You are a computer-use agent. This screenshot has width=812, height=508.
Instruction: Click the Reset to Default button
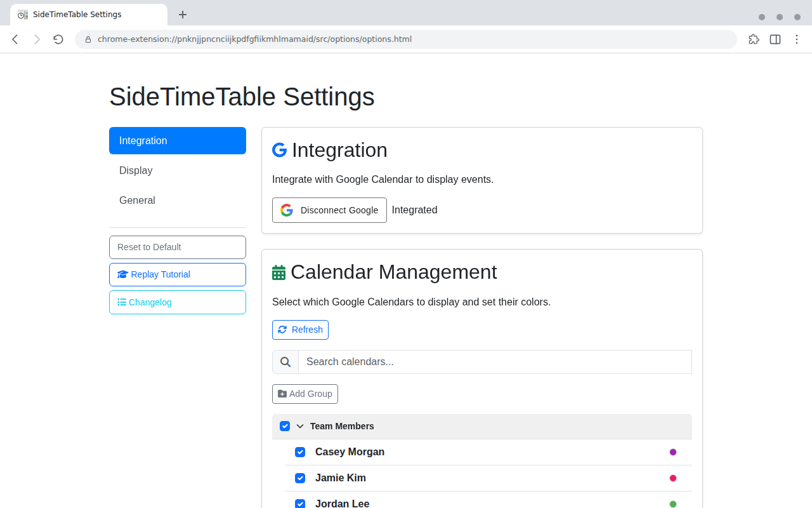178,247
